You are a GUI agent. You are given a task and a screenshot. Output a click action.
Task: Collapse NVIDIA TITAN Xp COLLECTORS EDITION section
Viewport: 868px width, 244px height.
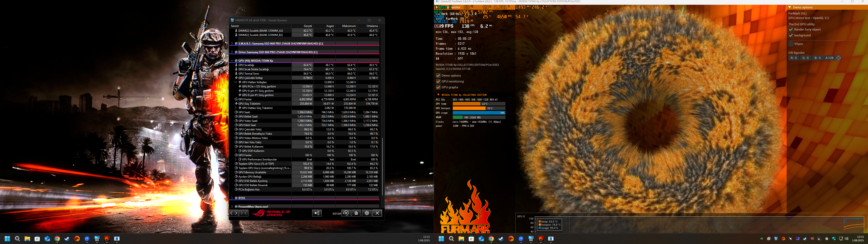pyautogui.click(x=438, y=95)
